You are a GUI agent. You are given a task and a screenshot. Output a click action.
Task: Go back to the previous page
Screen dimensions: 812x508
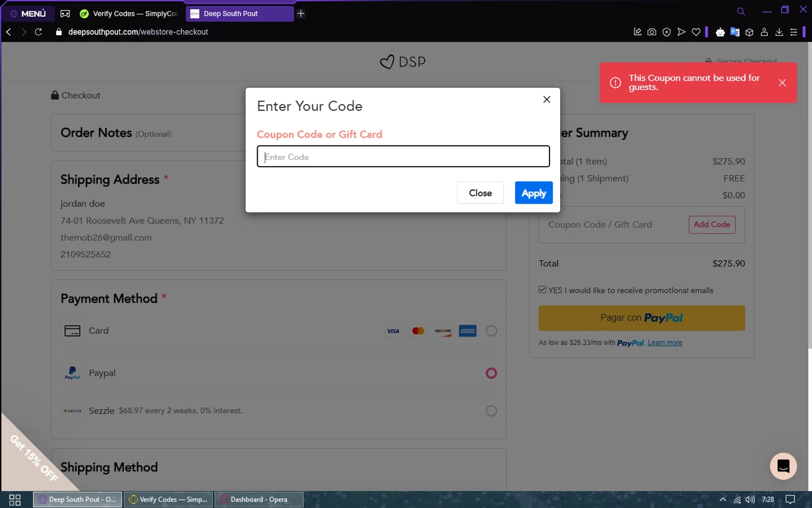coord(9,32)
